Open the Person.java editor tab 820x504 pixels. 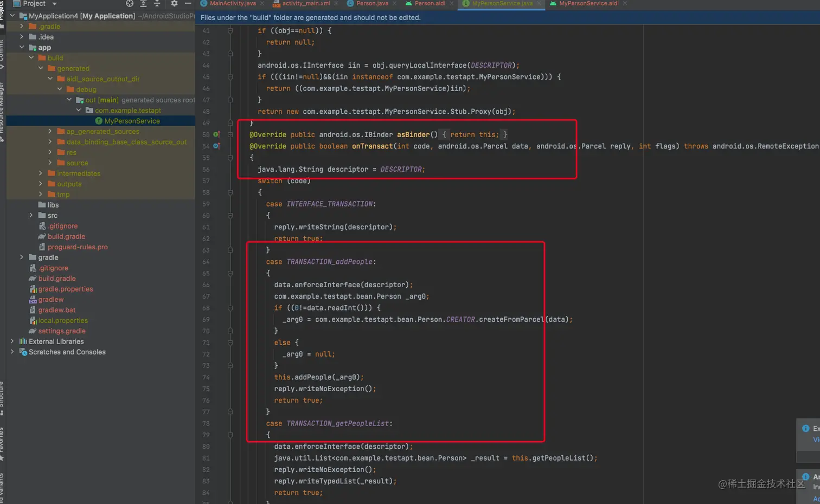click(x=372, y=3)
